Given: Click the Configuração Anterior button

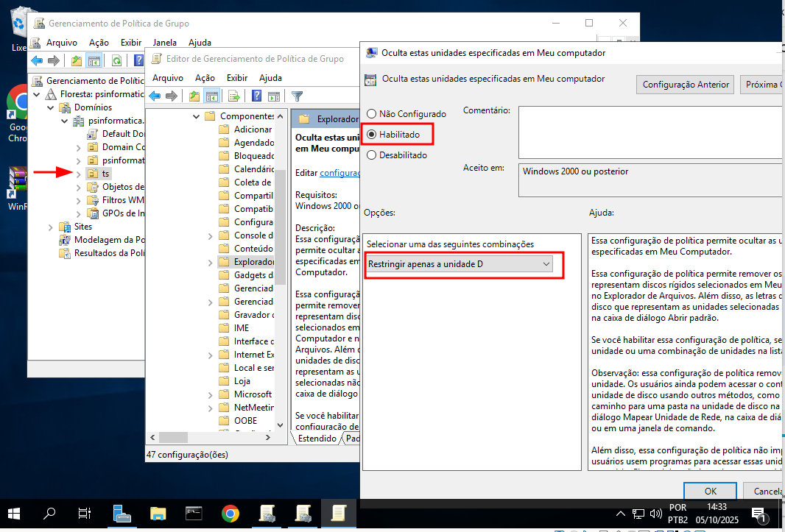Looking at the screenshot, I should 686,85.
